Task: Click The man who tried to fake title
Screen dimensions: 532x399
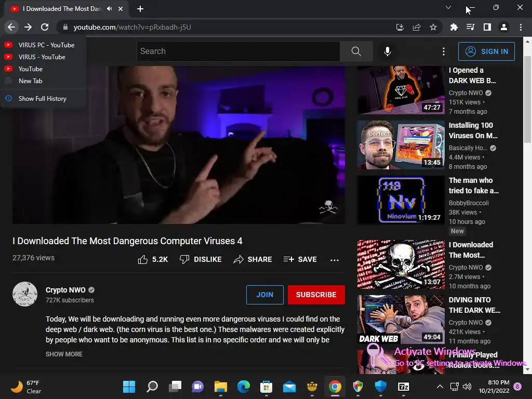Action: 474,185
